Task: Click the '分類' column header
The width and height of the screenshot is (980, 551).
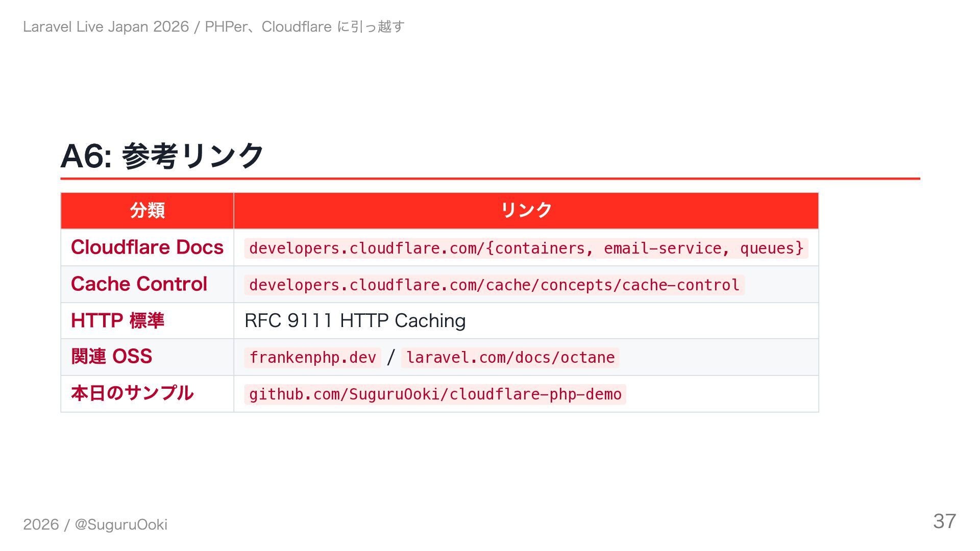Action: click(x=147, y=210)
